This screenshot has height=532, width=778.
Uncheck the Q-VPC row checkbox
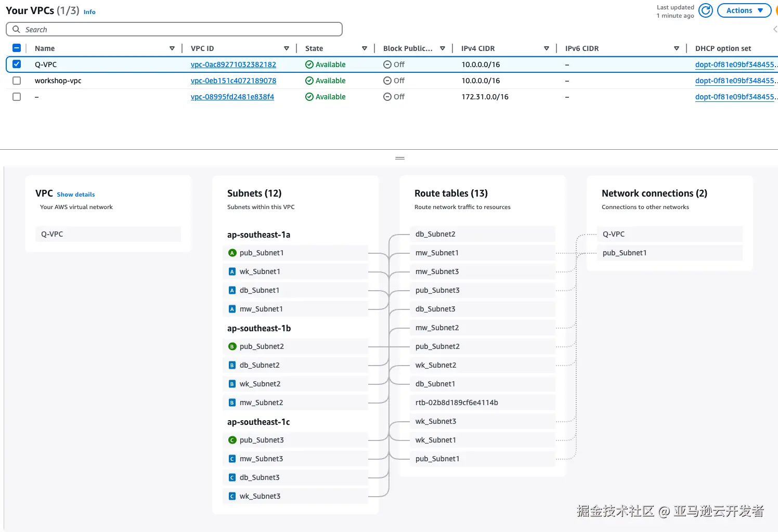pyautogui.click(x=17, y=64)
